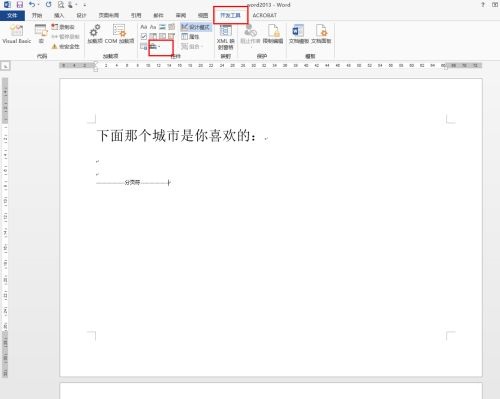Open Macro Security (宏安全性) settings

coord(66,46)
